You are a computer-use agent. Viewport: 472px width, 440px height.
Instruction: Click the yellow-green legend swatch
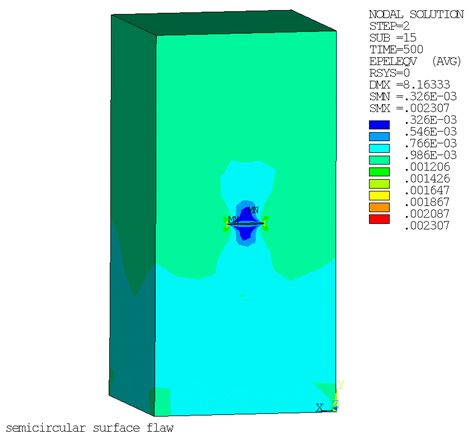tap(379, 184)
